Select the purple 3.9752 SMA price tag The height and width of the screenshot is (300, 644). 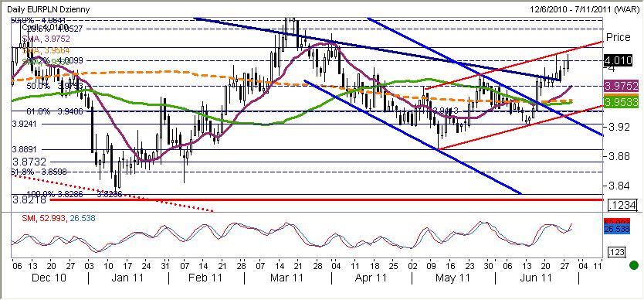point(620,87)
